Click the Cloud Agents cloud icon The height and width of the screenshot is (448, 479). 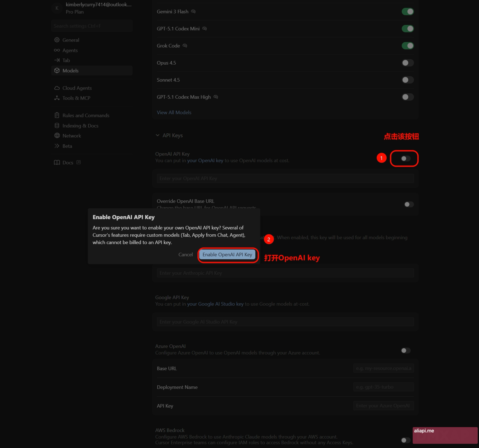pyautogui.click(x=57, y=88)
